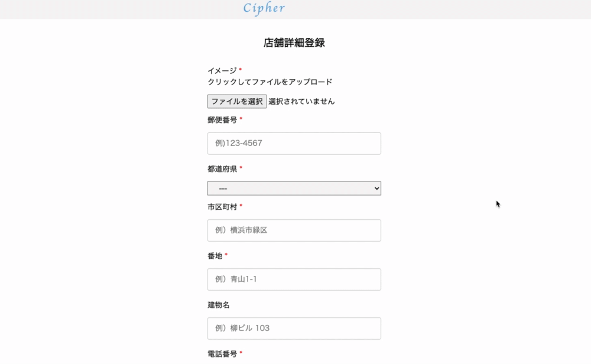Click the 電話番号 phone number label
Image resolution: width=591 pixels, height=364 pixels.
[222, 355]
